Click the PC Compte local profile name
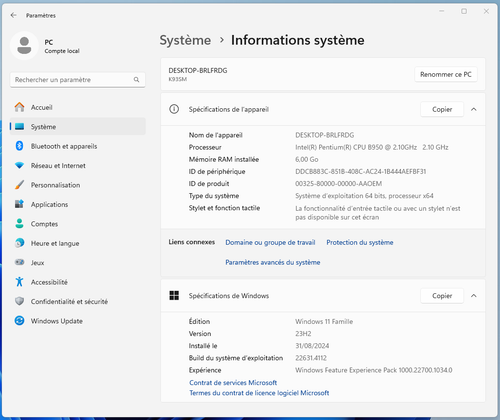 point(62,46)
